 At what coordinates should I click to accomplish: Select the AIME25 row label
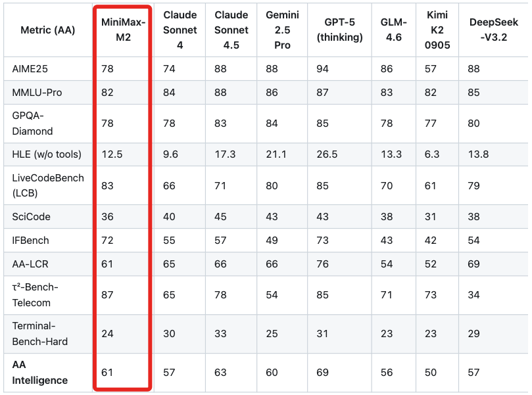pyautogui.click(x=30, y=68)
